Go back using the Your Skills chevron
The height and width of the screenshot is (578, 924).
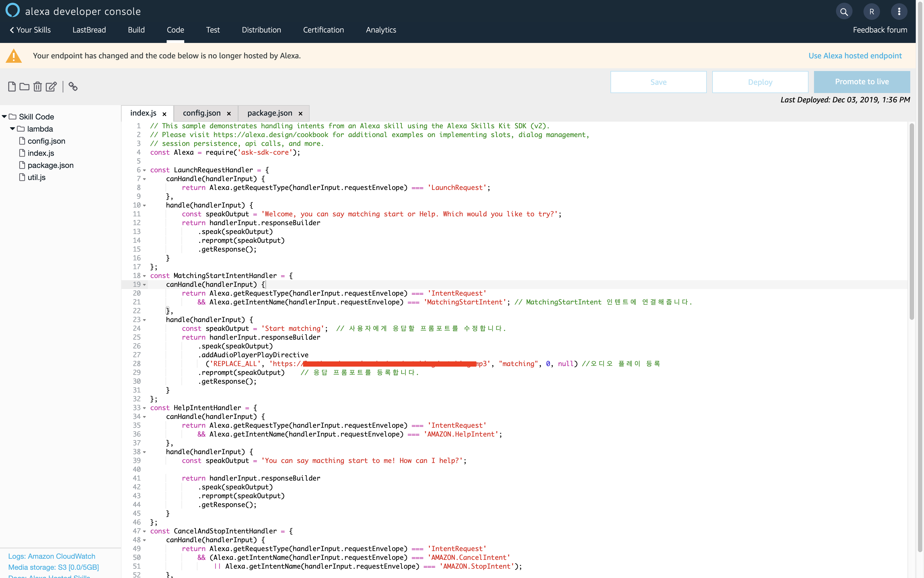[x=12, y=30]
